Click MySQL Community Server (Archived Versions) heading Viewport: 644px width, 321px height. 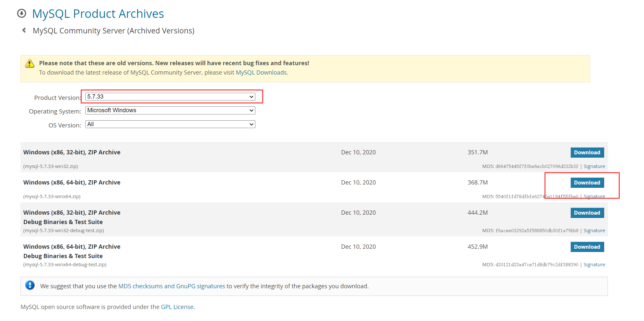point(113,31)
